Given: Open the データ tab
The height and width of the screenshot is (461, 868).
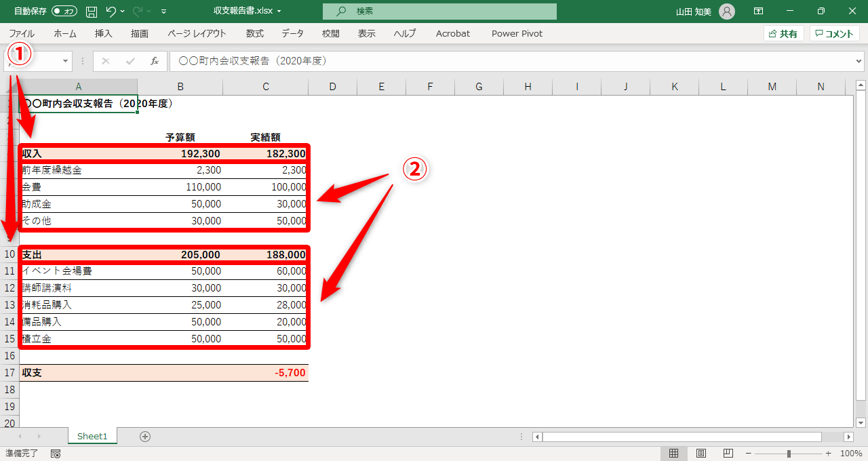Looking at the screenshot, I should point(293,33).
